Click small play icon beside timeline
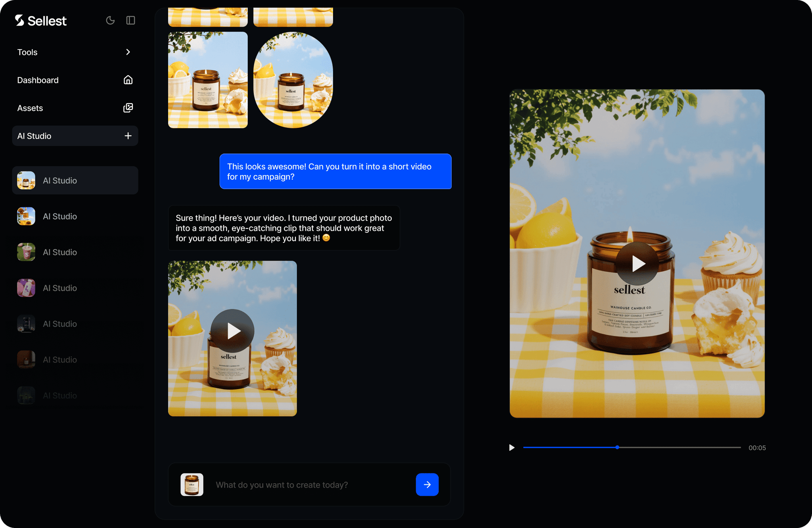Viewport: 812px width, 528px height. point(511,447)
